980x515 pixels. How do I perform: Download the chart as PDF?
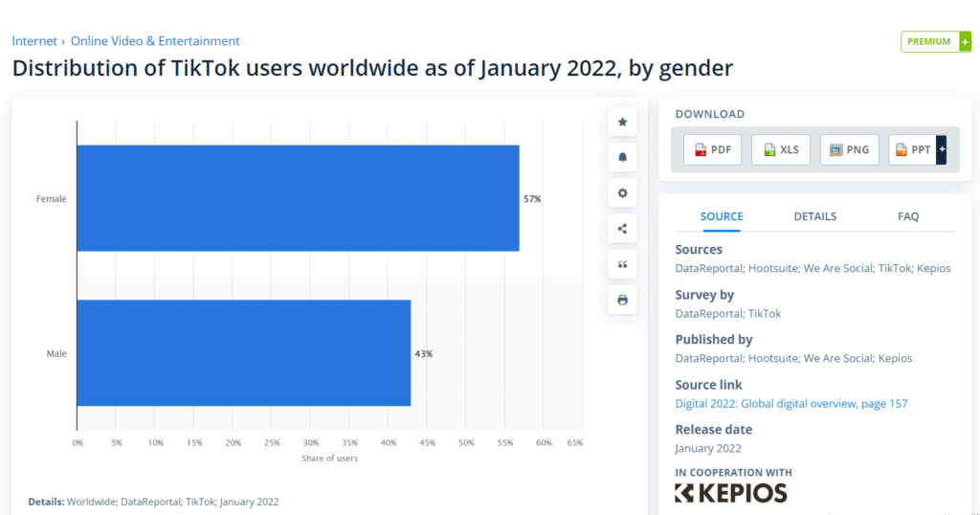pyautogui.click(x=712, y=149)
